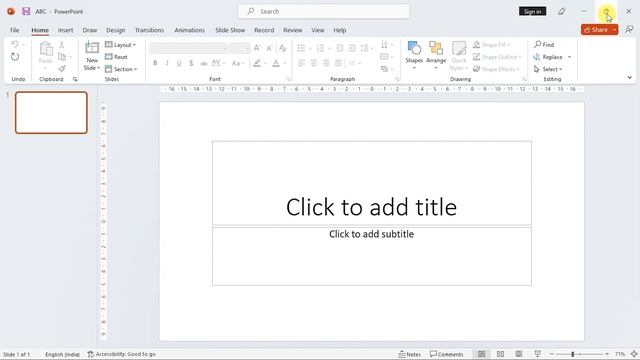Click the Undo arrow icon
Image resolution: width=640 pixels, height=360 pixels.
pyautogui.click(x=15, y=44)
